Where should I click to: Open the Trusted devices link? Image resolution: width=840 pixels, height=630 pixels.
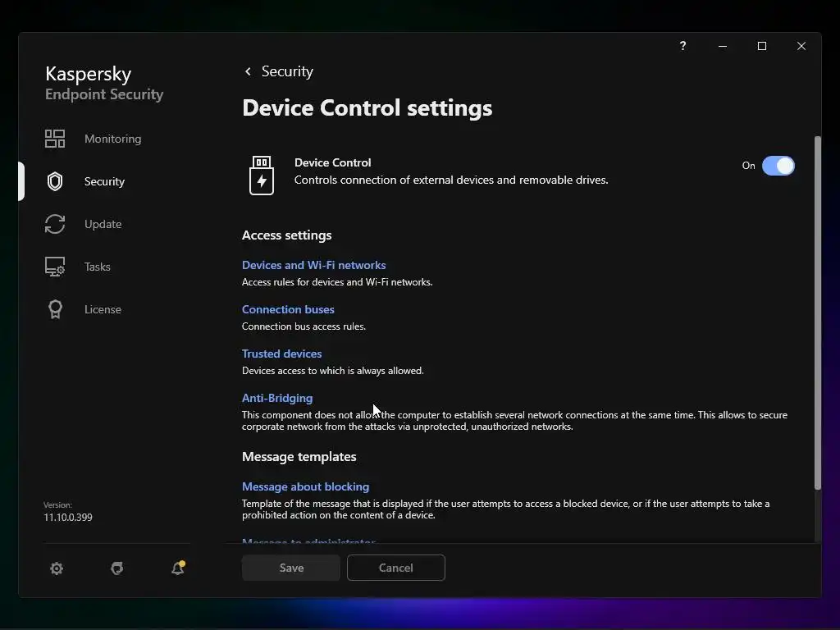tap(282, 354)
